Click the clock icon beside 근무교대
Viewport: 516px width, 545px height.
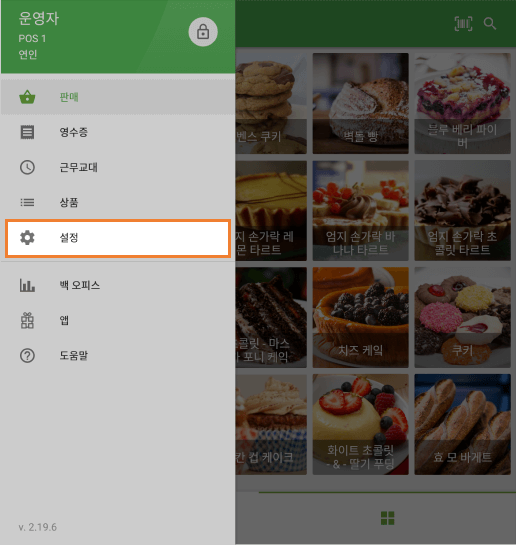(x=27, y=167)
